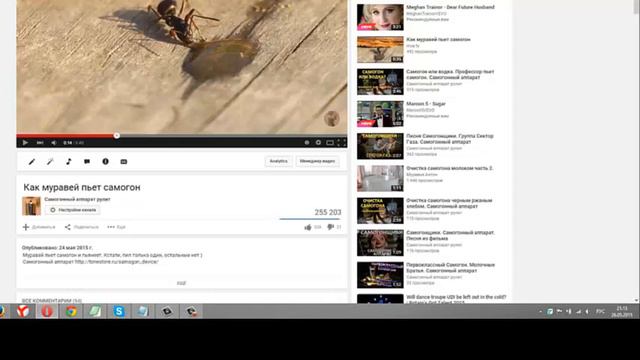Open the Самогонщики Песня из фильма thumbnail

click(380, 243)
